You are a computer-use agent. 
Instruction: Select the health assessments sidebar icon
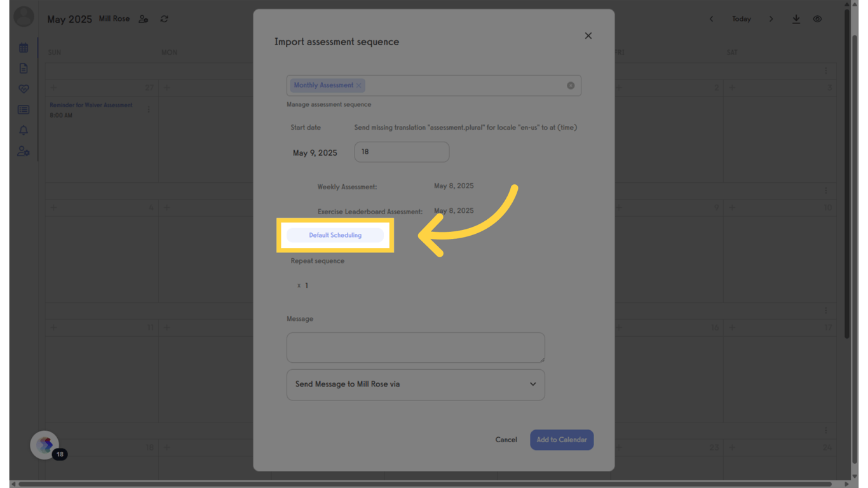24,88
